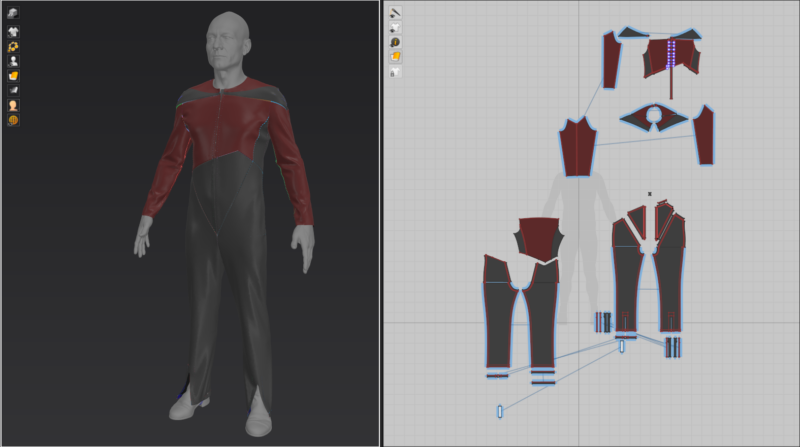Screen dimensions: 800x447
Task: Select the small loop pattern at bottom left
Action: coord(500,411)
